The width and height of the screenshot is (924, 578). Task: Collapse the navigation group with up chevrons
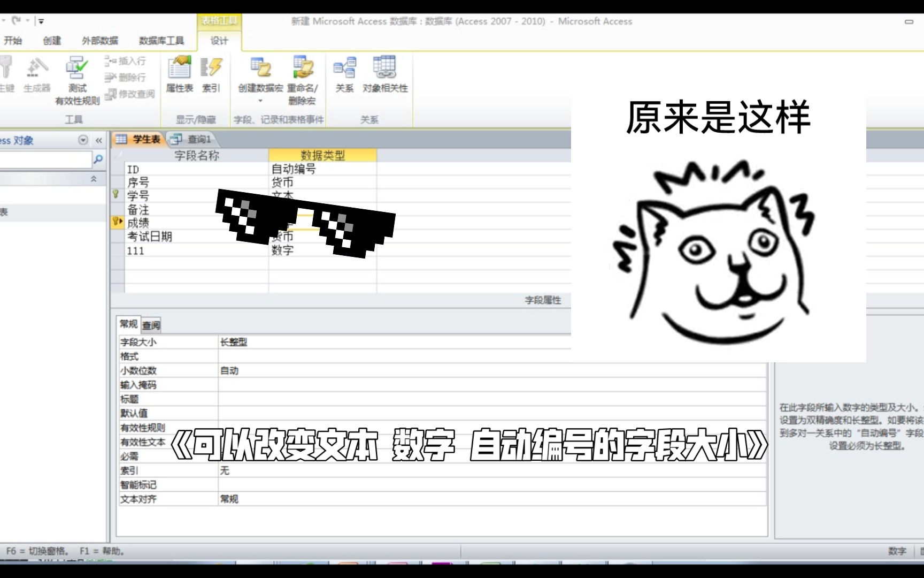(x=94, y=179)
